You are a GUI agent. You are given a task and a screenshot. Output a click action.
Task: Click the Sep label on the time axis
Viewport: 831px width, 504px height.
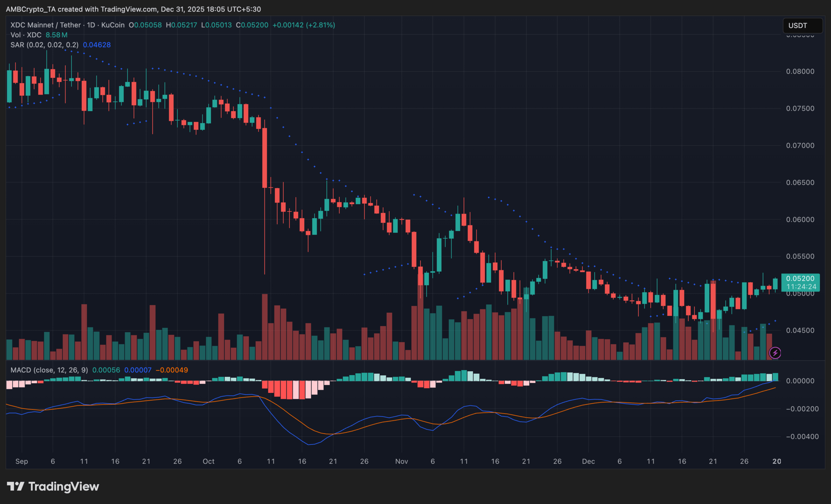(22, 461)
